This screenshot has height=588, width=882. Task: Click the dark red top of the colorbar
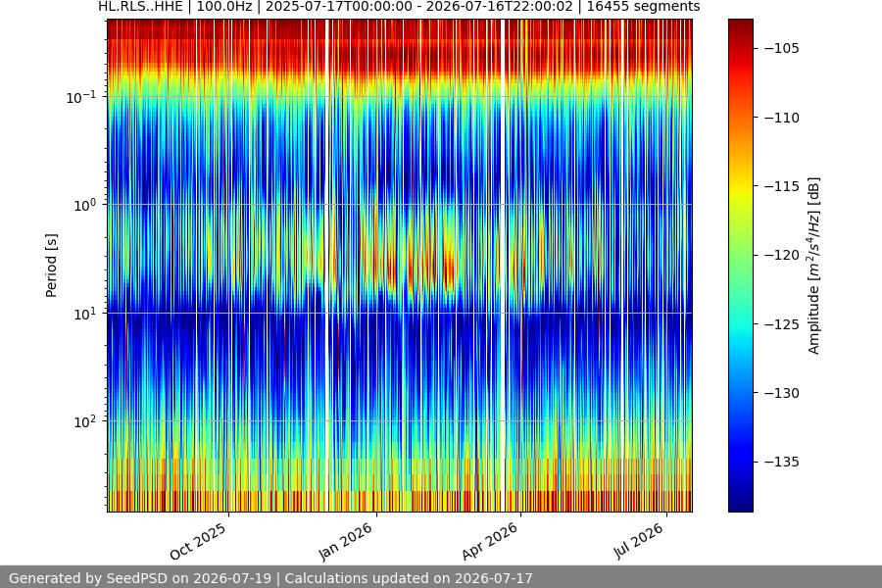pos(740,25)
